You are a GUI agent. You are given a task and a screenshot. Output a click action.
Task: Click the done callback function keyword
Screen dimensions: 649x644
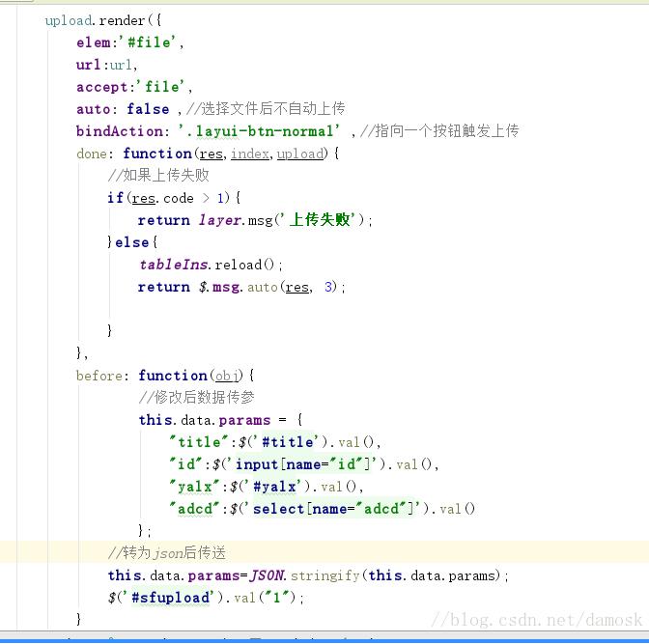pos(156,154)
